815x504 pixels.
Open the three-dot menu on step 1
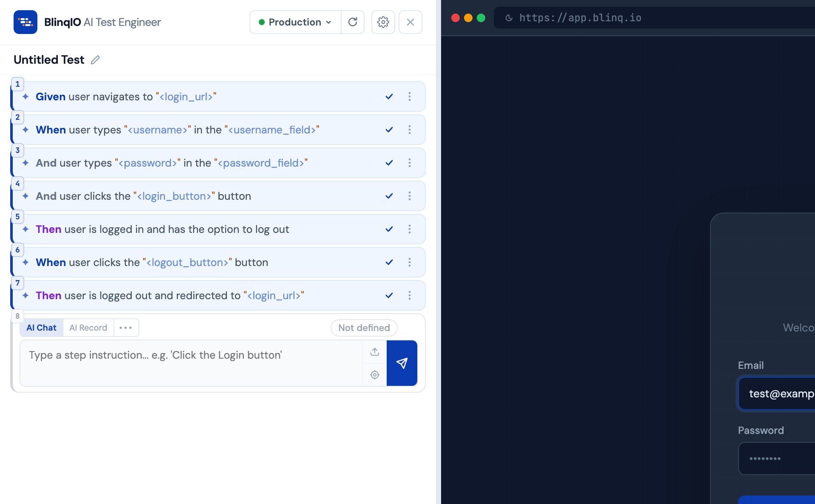tap(410, 96)
